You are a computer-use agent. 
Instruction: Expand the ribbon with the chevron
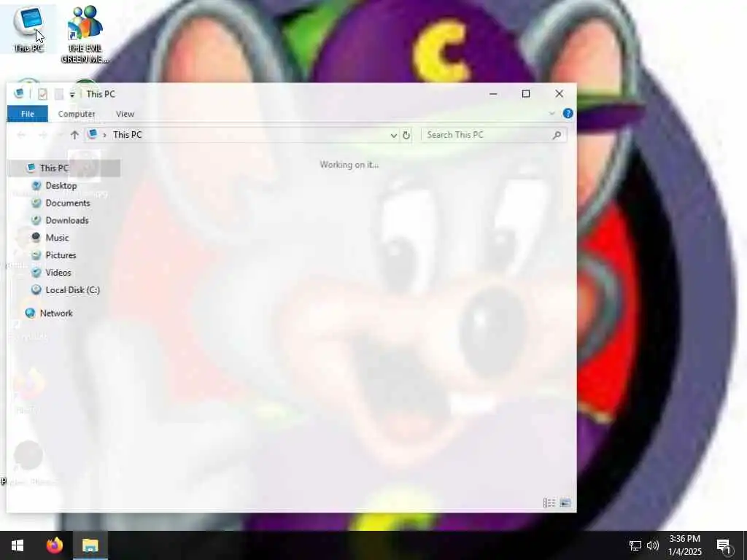(551, 113)
